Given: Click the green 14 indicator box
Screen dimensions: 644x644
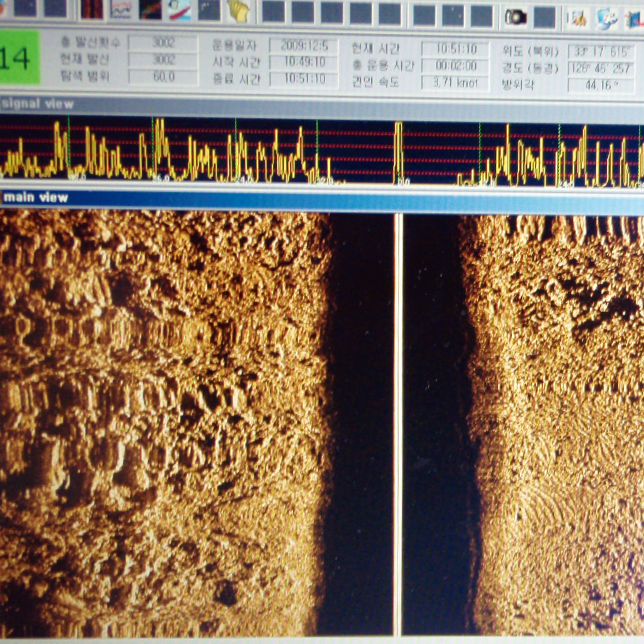Looking at the screenshot, I should [x=19, y=57].
